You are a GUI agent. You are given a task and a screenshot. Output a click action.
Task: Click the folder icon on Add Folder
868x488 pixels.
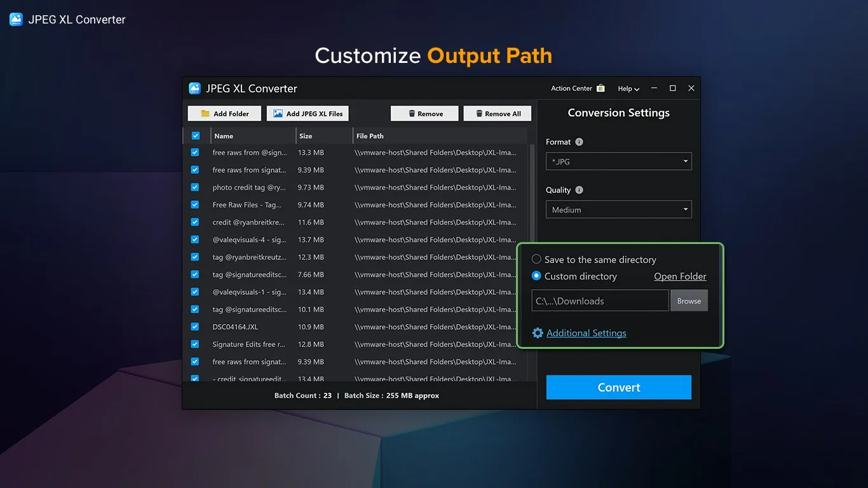[205, 114]
